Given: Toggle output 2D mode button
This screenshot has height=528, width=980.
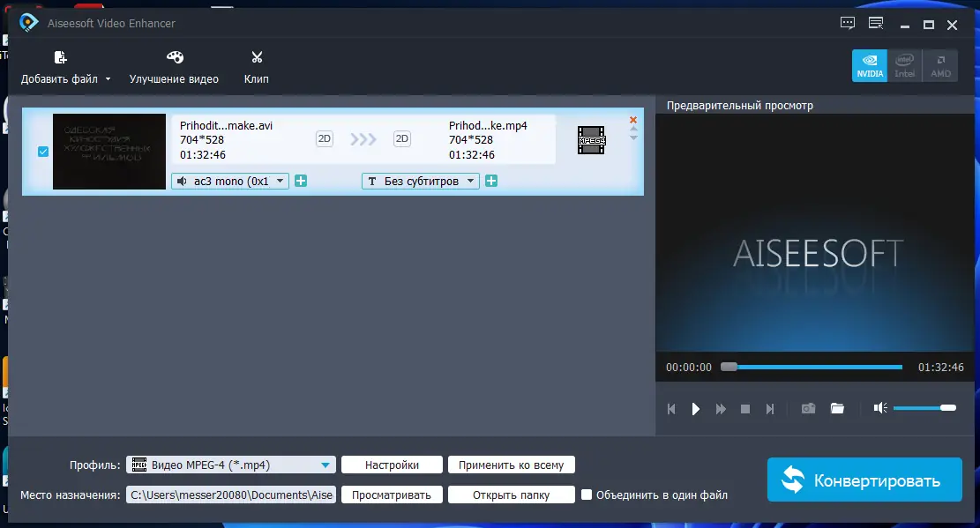Looking at the screenshot, I should click(402, 138).
